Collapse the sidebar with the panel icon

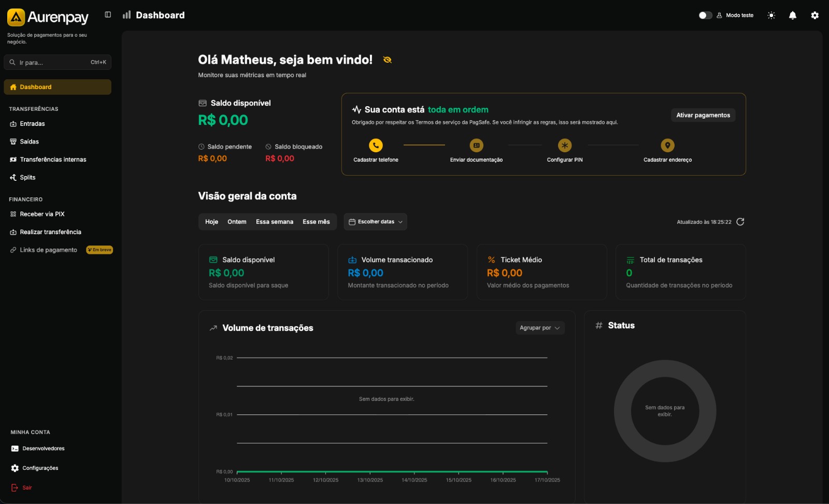point(108,15)
